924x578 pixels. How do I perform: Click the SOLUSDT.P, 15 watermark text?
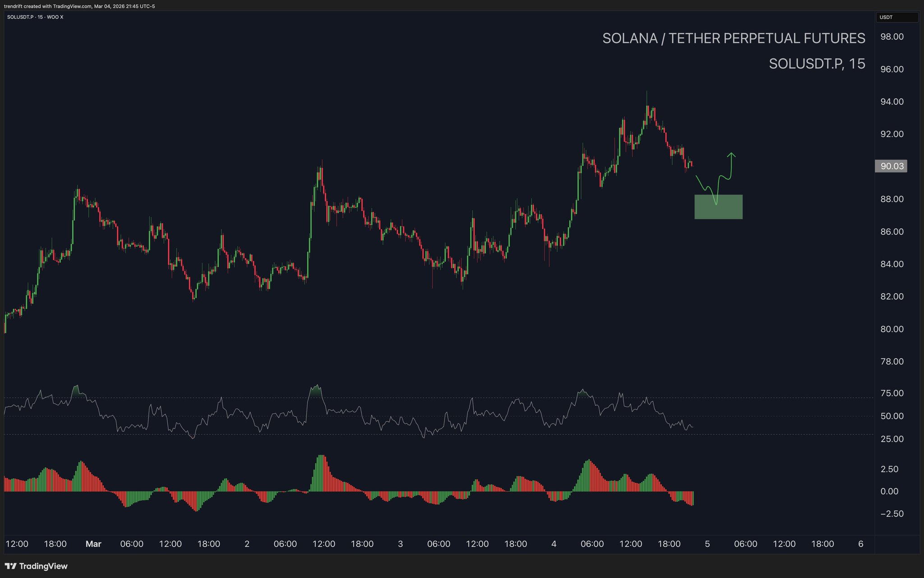tap(817, 64)
